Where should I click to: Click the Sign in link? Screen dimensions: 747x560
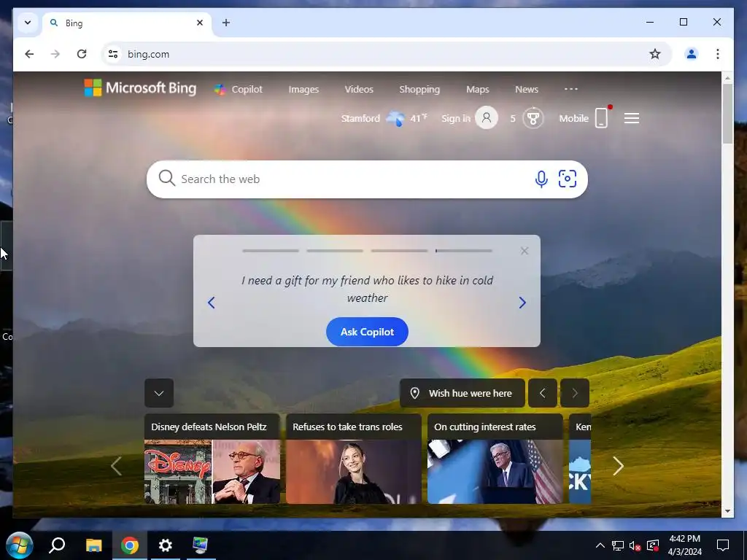tap(455, 118)
